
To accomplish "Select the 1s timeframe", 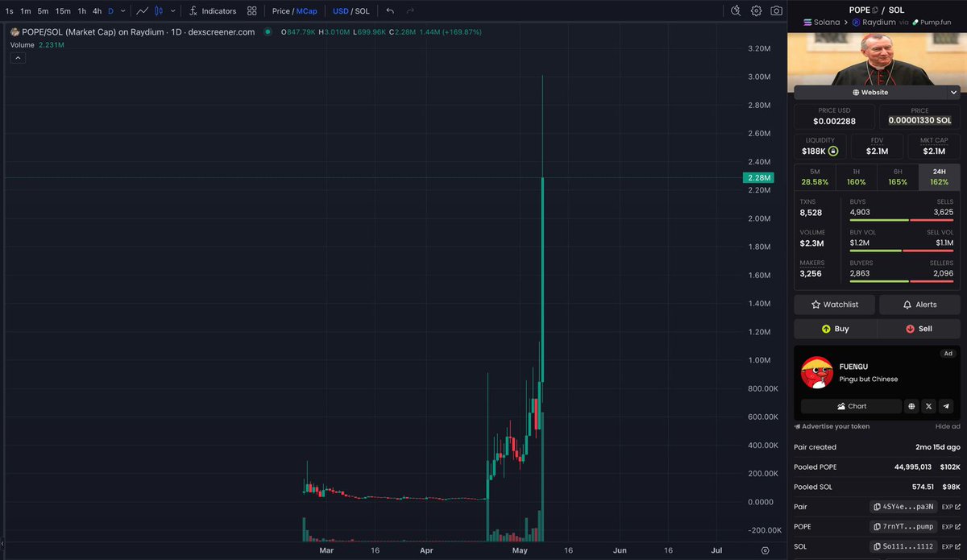I will coord(10,11).
